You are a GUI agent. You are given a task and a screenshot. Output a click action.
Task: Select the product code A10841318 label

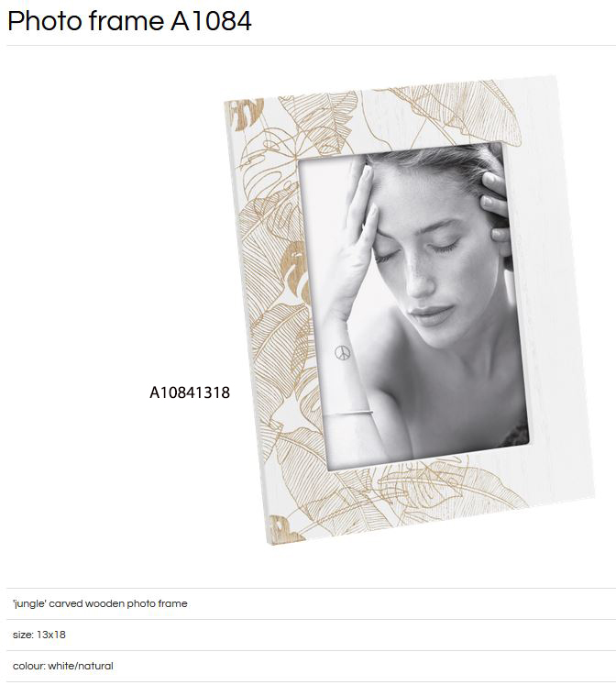(x=190, y=392)
